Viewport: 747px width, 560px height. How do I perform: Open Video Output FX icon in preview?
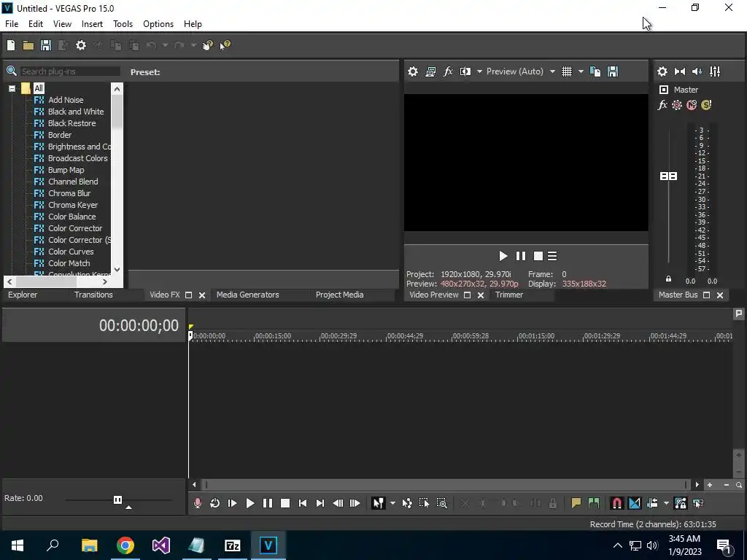click(448, 71)
